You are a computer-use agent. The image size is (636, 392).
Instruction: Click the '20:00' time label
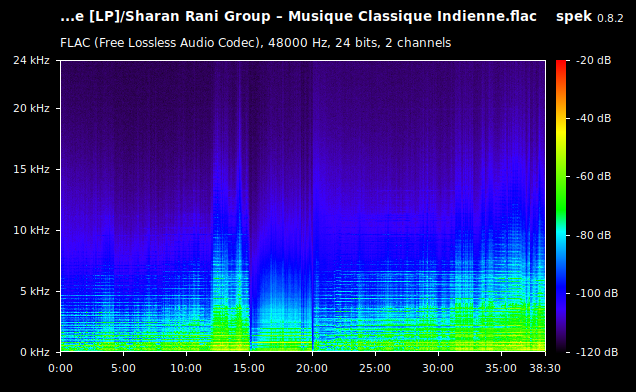coord(312,368)
